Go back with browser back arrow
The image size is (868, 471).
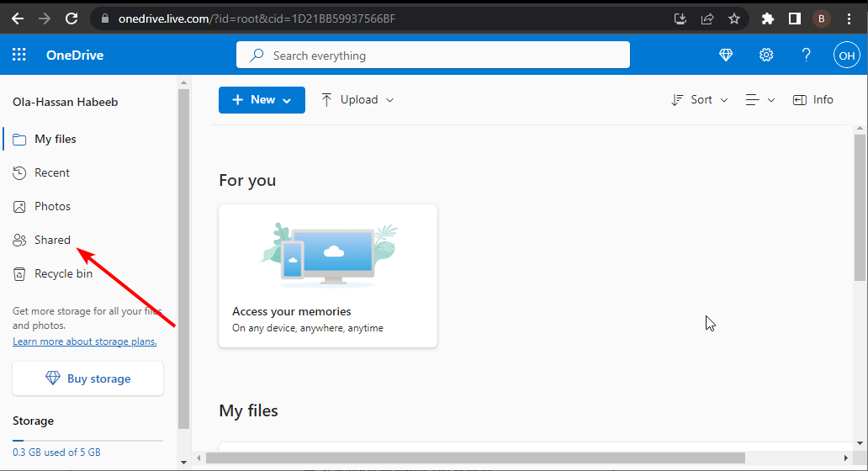click(x=18, y=19)
